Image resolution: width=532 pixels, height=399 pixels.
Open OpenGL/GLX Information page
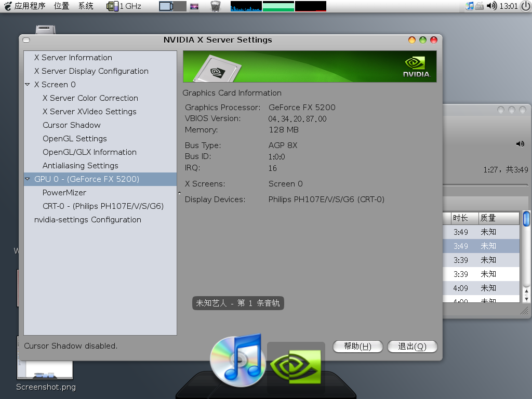pos(89,152)
